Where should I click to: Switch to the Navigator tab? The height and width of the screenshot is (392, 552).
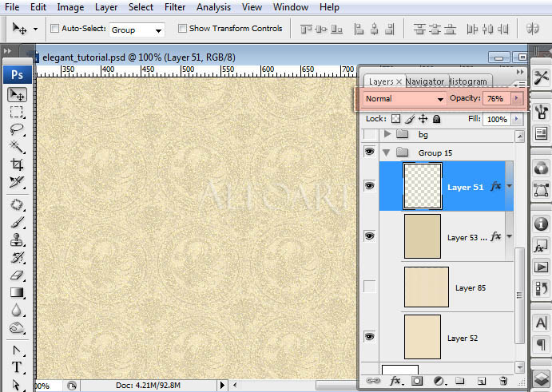[425, 81]
